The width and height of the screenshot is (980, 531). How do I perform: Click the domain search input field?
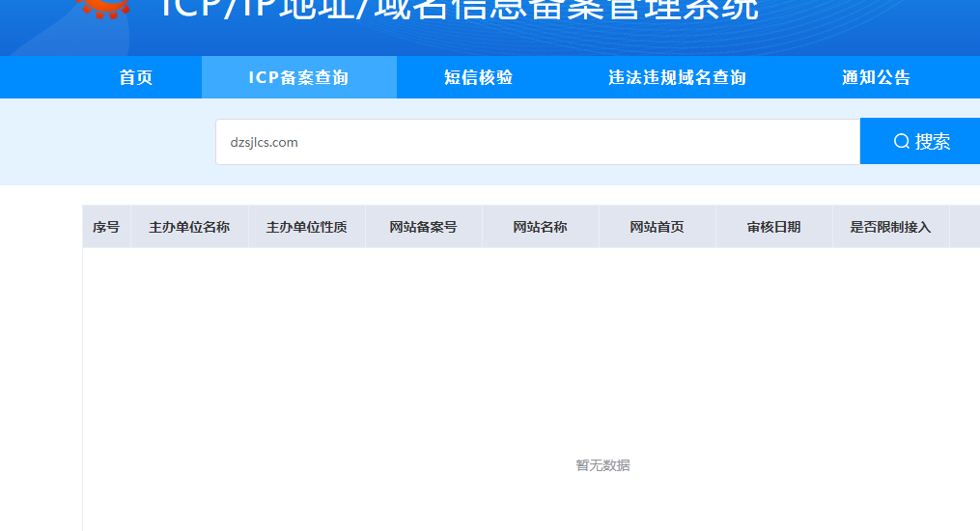(x=537, y=142)
